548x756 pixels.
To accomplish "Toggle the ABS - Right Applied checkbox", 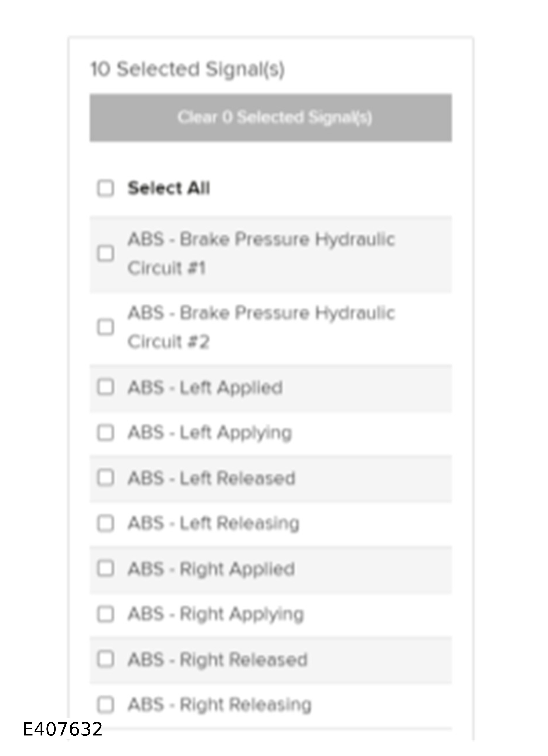I will coord(105,569).
